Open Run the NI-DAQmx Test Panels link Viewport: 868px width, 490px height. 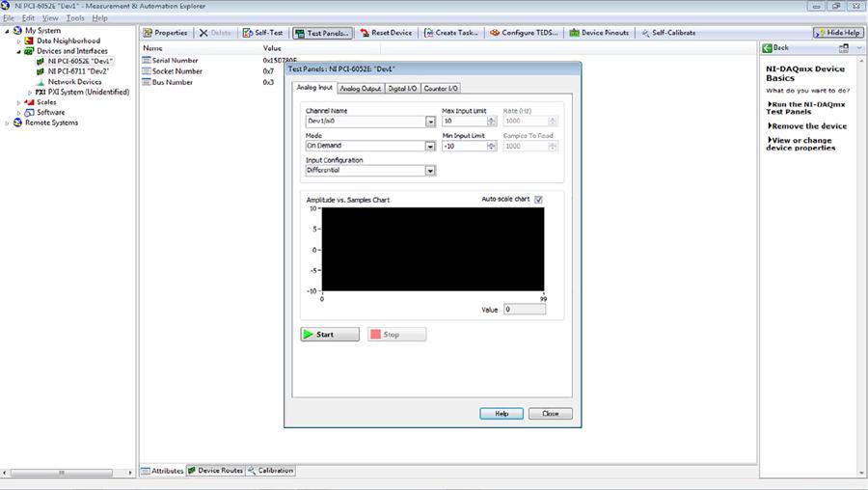(806, 108)
